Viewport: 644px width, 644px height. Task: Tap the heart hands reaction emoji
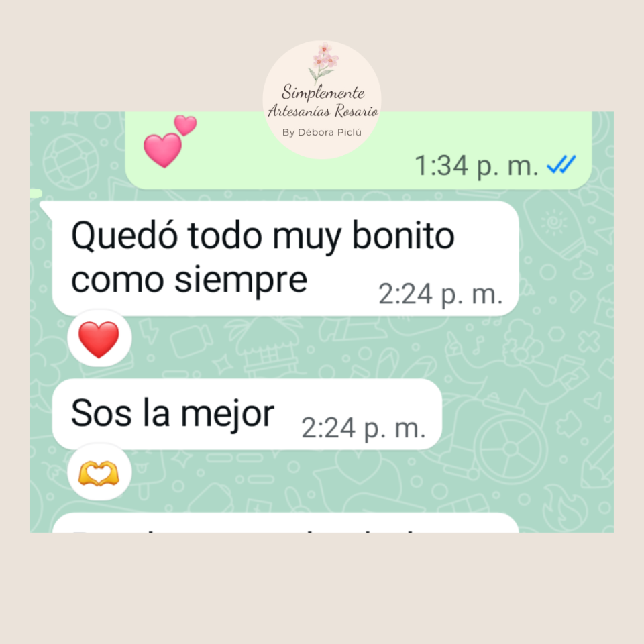tap(99, 473)
